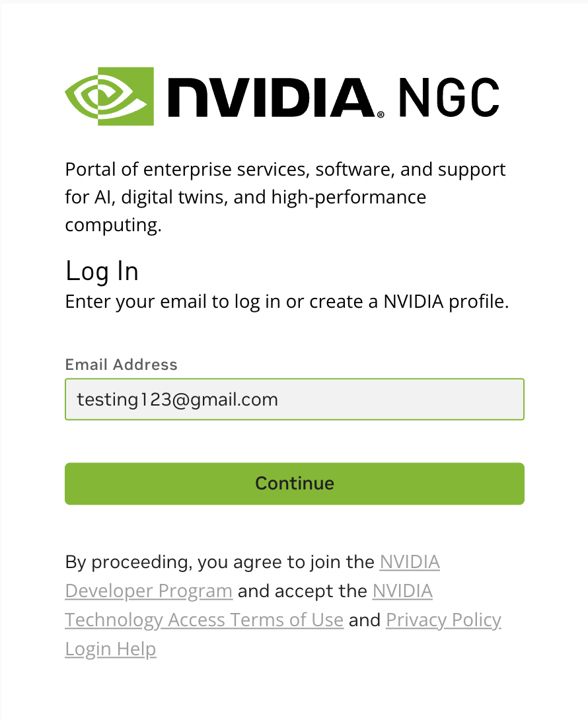Click the "Email Address" field label
The width and height of the screenshot is (588, 720).
point(121,365)
